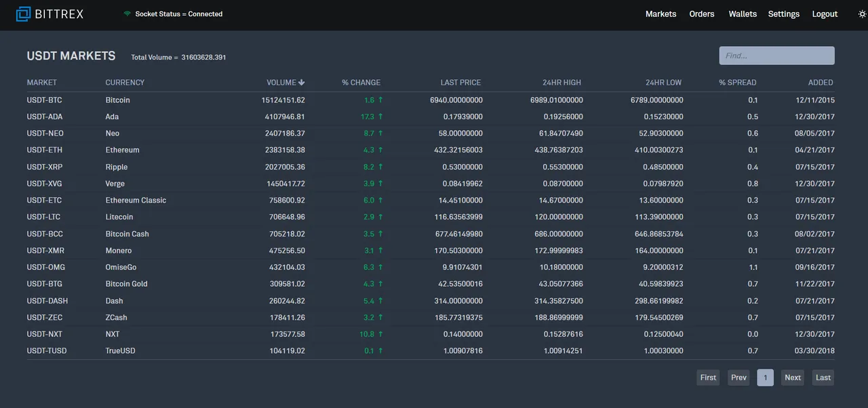Open the USDT-LTC market

[44, 217]
